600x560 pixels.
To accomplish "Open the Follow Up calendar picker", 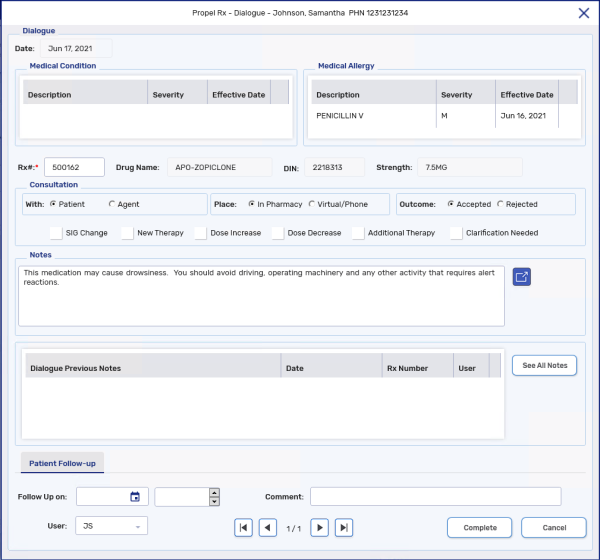I will (x=135, y=497).
